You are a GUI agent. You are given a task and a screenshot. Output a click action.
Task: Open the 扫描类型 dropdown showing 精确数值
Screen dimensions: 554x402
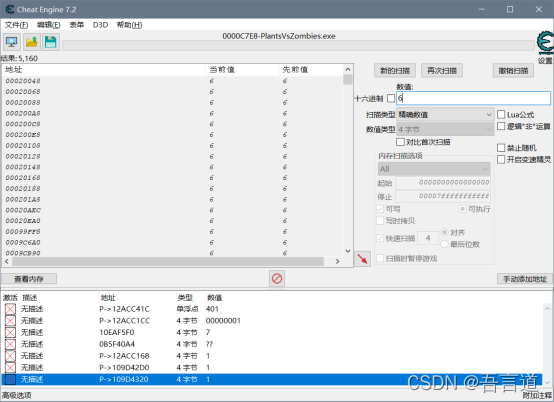445,114
